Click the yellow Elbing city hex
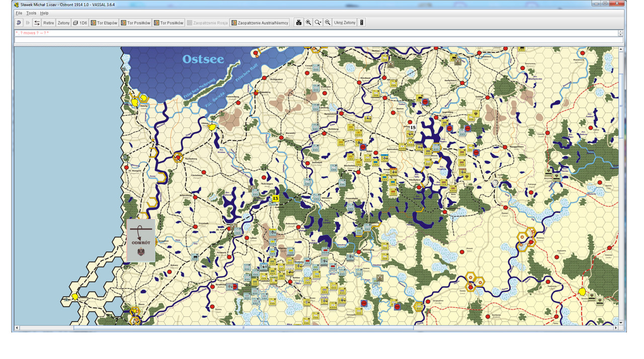The height and width of the screenshot is (359, 644). pos(212,127)
